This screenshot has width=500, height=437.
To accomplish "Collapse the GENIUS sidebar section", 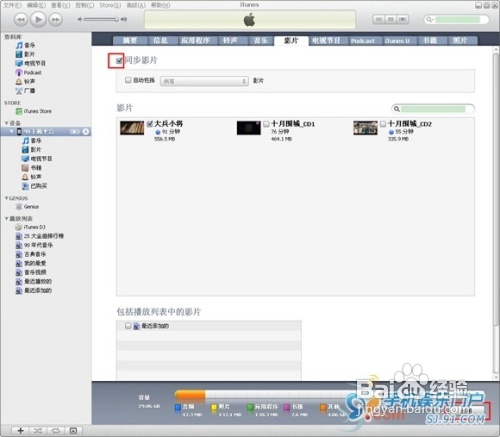I will (x=6, y=198).
